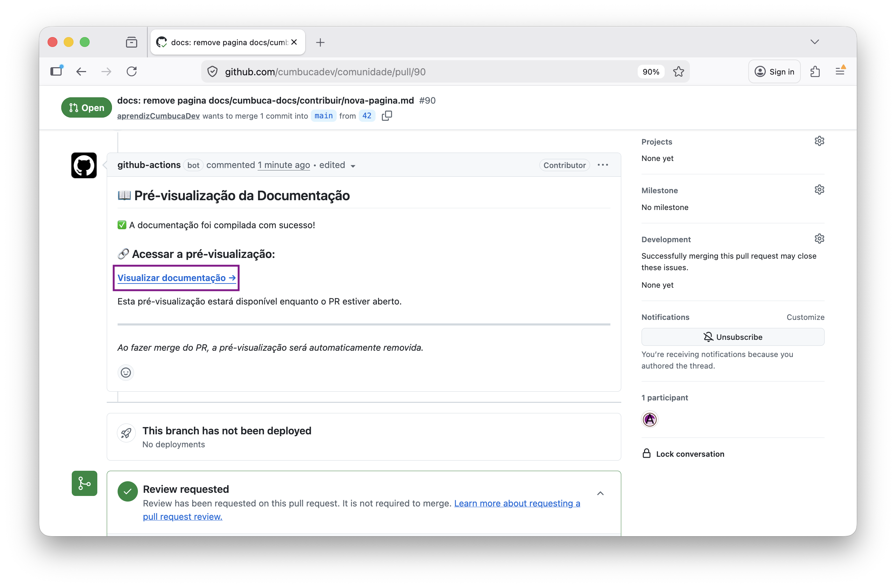Add a reaction with the smiley icon
The height and width of the screenshot is (588, 896).
(x=126, y=373)
